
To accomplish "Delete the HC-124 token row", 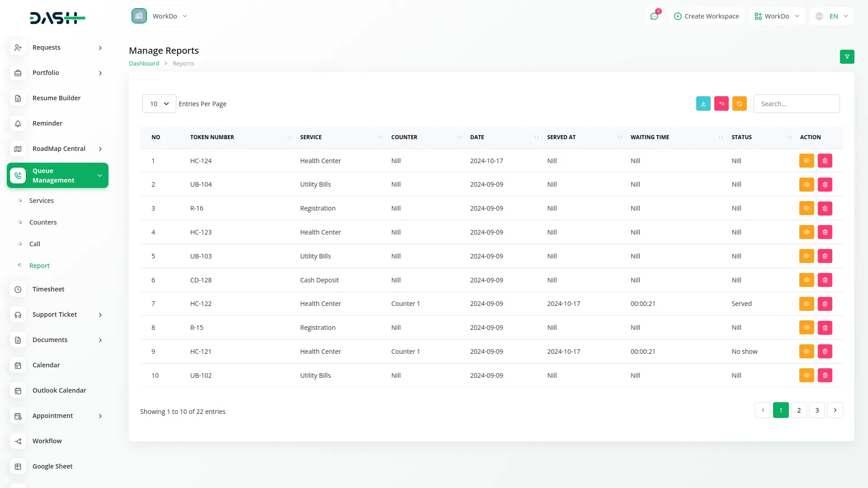I will pos(825,161).
